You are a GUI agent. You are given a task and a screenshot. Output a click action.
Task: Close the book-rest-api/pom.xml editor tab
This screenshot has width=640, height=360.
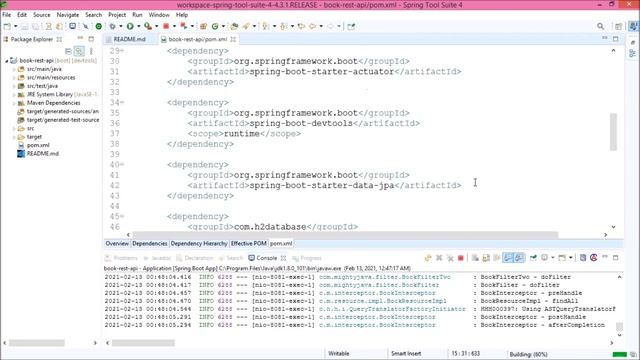click(x=233, y=39)
